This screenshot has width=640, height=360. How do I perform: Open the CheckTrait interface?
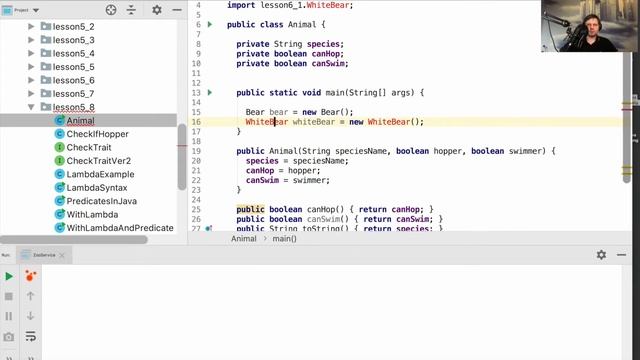pos(89,147)
